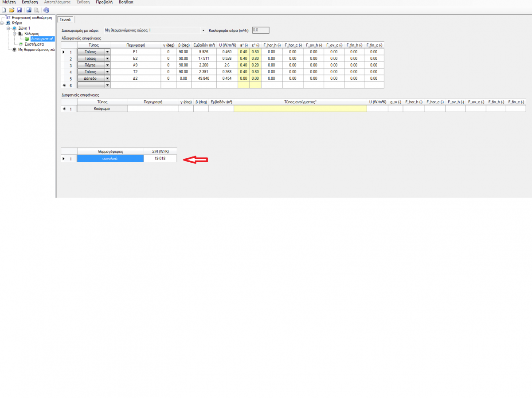This screenshot has height=398, width=532.
Task: Open type dropdown in empty row 6
Action: point(107,85)
